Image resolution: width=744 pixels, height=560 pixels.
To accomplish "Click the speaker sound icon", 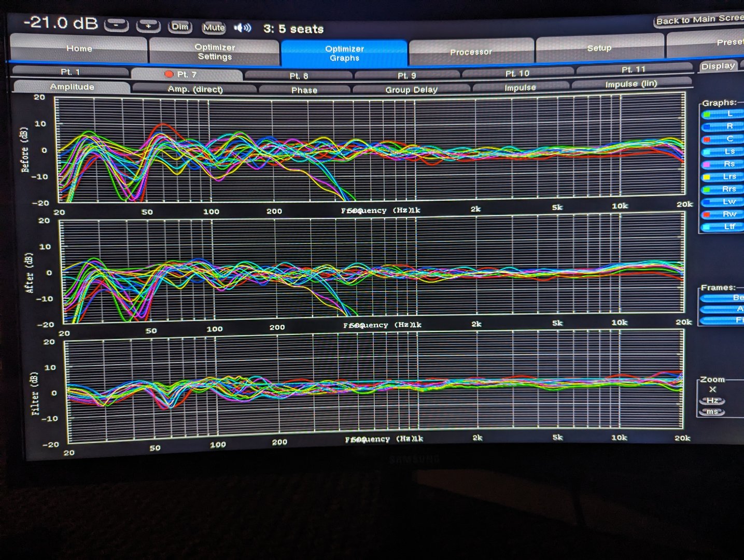I will pos(242,28).
